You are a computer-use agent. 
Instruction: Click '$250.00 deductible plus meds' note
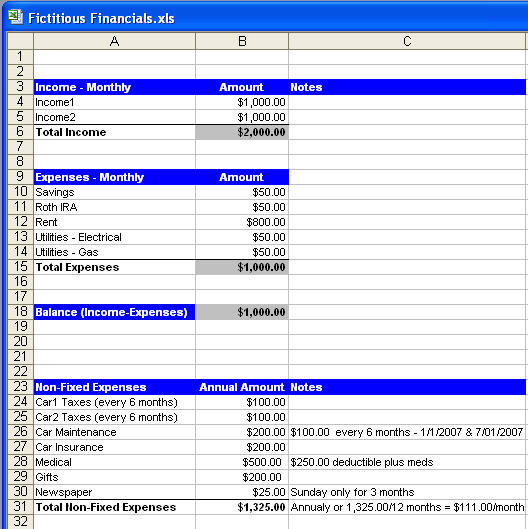pos(407,462)
